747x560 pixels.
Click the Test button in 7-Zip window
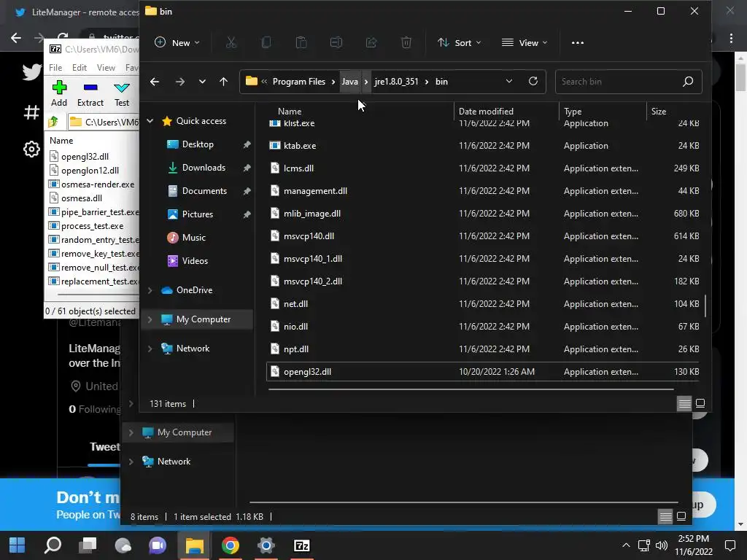(x=122, y=94)
